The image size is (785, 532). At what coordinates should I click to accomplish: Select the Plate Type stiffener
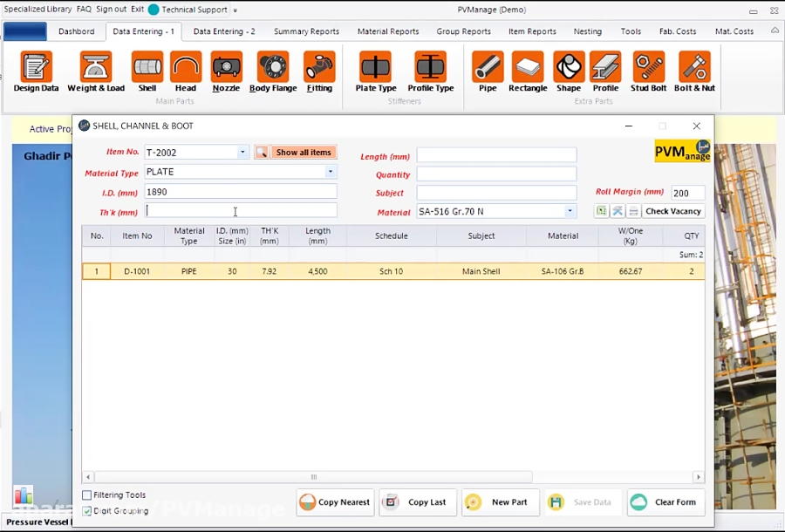tap(376, 72)
